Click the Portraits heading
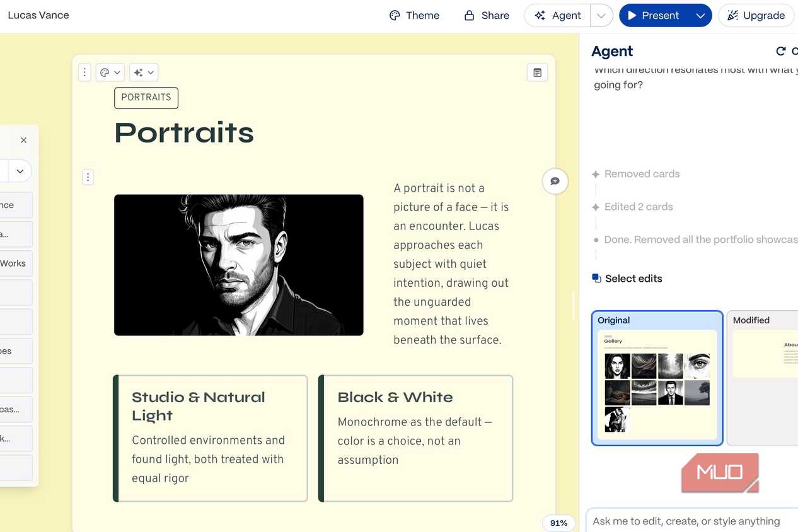 tap(184, 133)
